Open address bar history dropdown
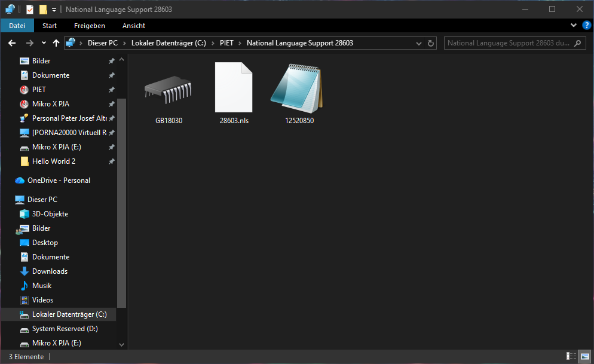The image size is (594, 364). click(x=420, y=43)
